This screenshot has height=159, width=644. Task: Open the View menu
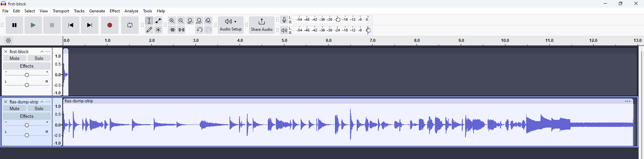pos(44,11)
